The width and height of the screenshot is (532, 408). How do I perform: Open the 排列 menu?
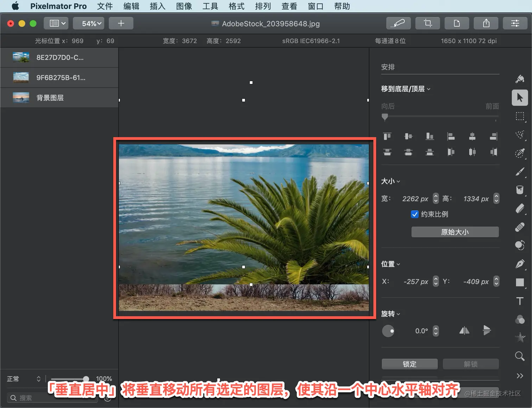tap(263, 6)
